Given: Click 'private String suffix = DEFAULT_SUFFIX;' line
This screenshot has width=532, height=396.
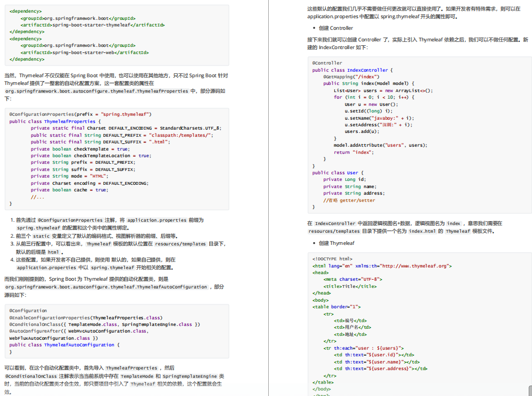Looking at the screenshot, I should (x=83, y=169).
